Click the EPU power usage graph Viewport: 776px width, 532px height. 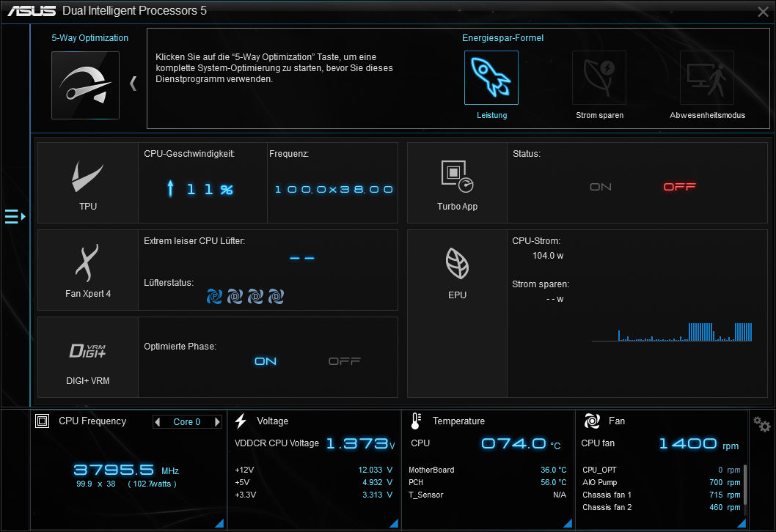tap(672, 332)
